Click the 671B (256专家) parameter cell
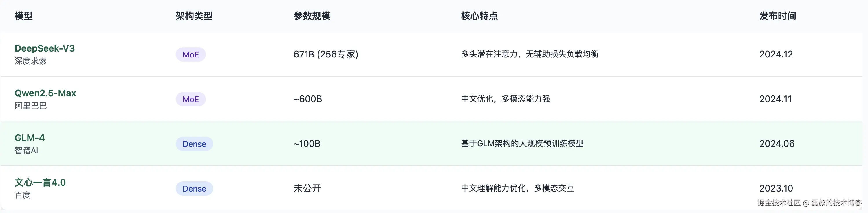Image resolution: width=868 pixels, height=213 pixels. 325,54
